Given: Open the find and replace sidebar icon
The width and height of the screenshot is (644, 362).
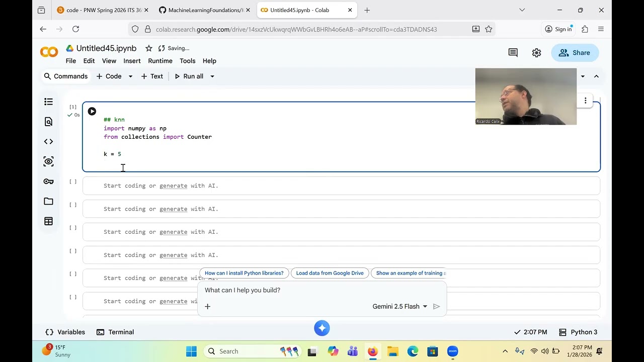Looking at the screenshot, I should (x=48, y=122).
